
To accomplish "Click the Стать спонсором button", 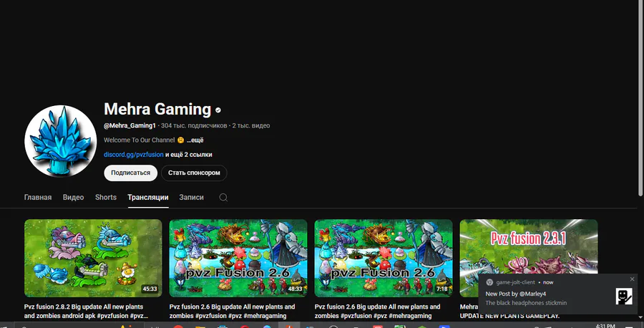I will (x=194, y=173).
